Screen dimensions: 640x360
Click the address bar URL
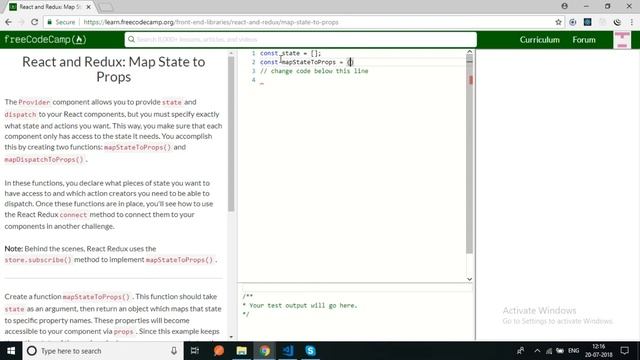tap(211, 22)
